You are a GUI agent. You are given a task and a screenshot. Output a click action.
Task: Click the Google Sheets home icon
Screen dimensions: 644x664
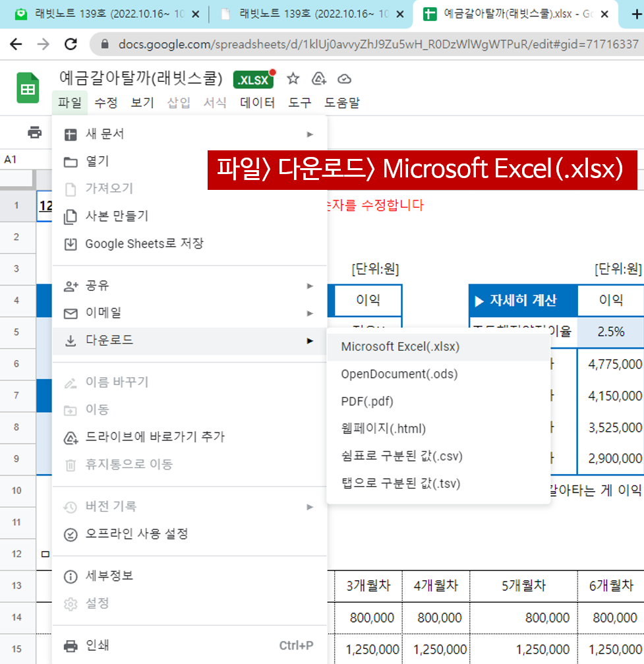(x=28, y=88)
